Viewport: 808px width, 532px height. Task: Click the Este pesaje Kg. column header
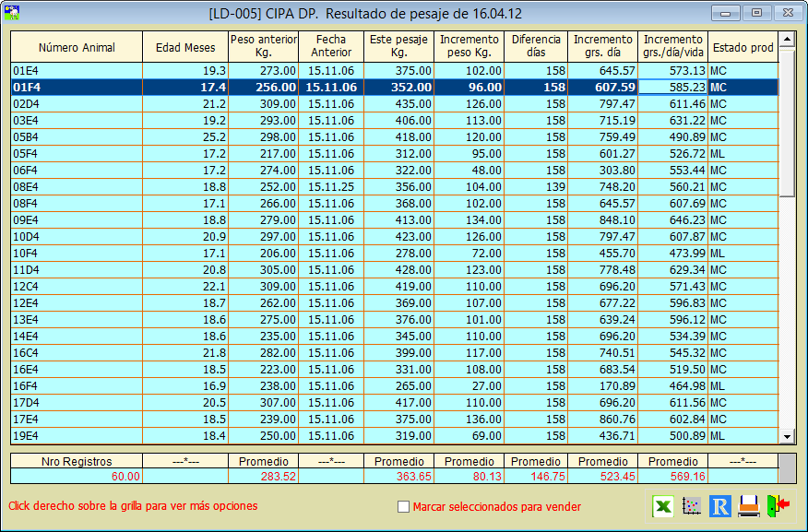click(x=399, y=47)
